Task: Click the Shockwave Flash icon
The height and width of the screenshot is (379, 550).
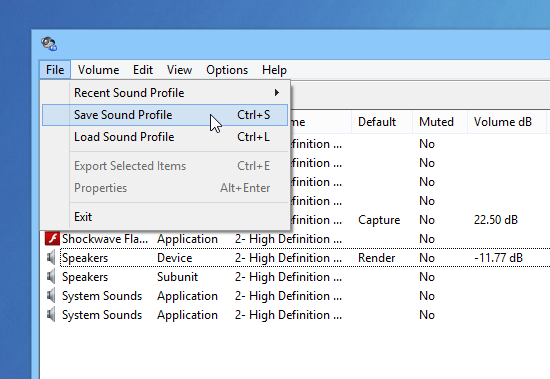Action: pos(52,239)
